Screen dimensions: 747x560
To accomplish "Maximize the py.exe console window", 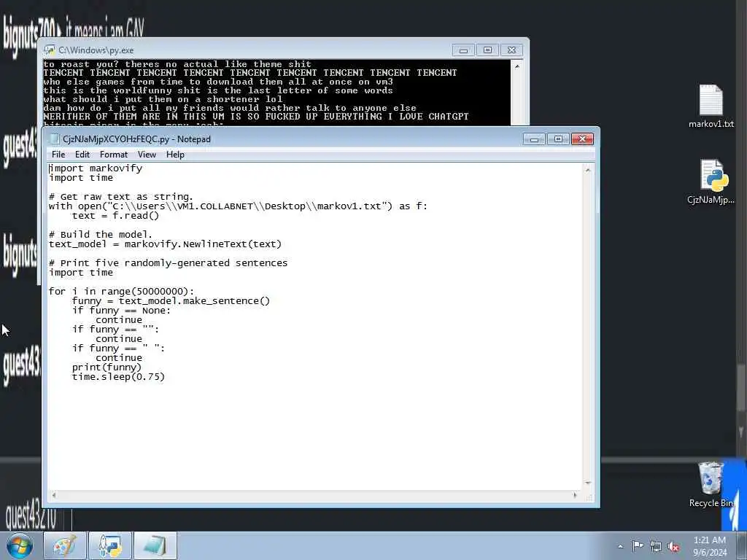I will point(487,50).
